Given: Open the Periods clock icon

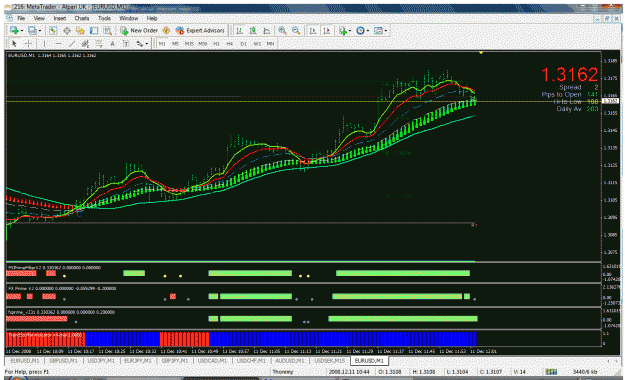Looking at the screenshot, I should click(360, 30).
